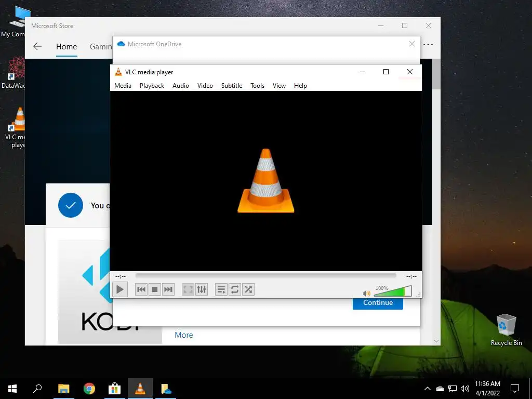Skip to next media in VLC
Image resolution: width=532 pixels, height=399 pixels.
click(168, 289)
